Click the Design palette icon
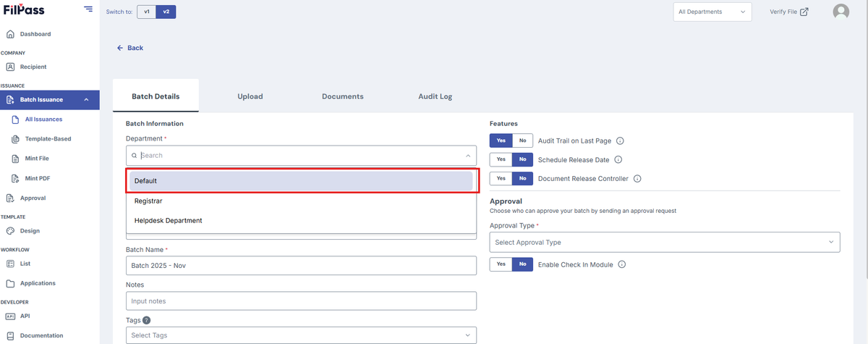 (x=10, y=231)
